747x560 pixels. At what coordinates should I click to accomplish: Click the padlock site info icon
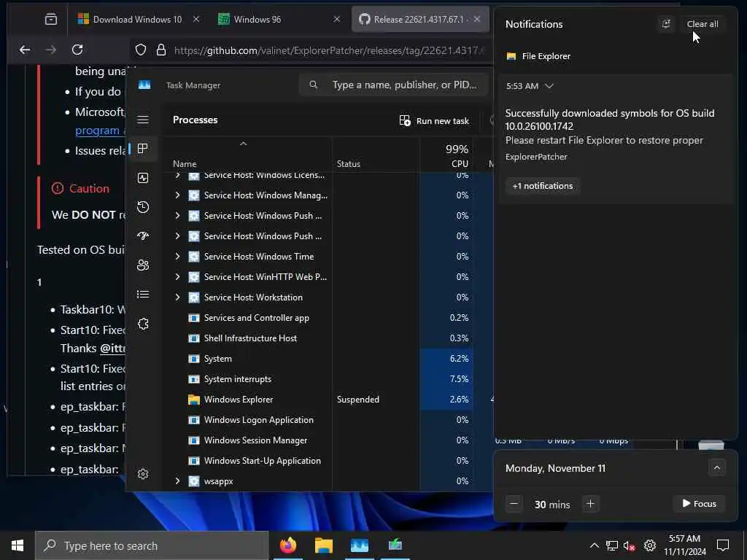coord(161,50)
